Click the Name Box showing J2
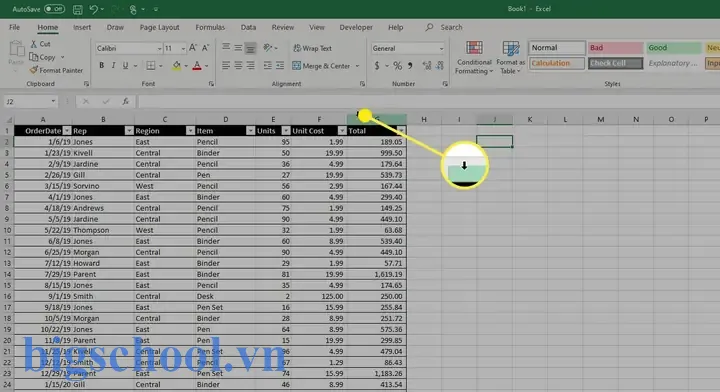This screenshot has width=720, height=392. pos(30,101)
